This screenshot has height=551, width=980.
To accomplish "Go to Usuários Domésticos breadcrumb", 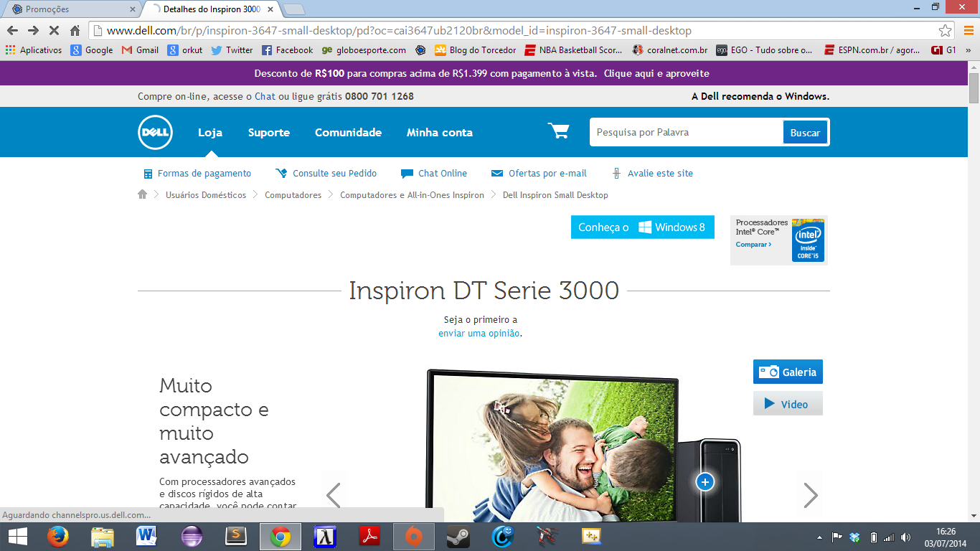I will coord(206,194).
